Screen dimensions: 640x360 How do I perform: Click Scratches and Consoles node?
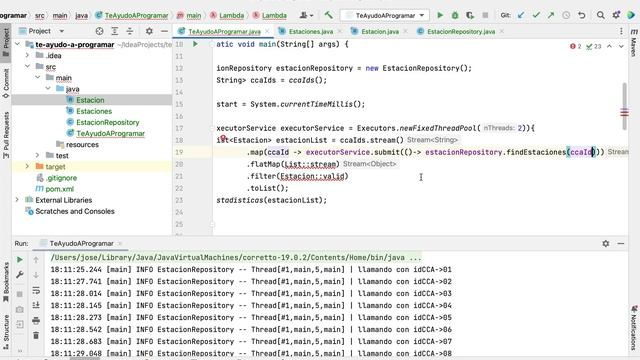[x=75, y=211]
